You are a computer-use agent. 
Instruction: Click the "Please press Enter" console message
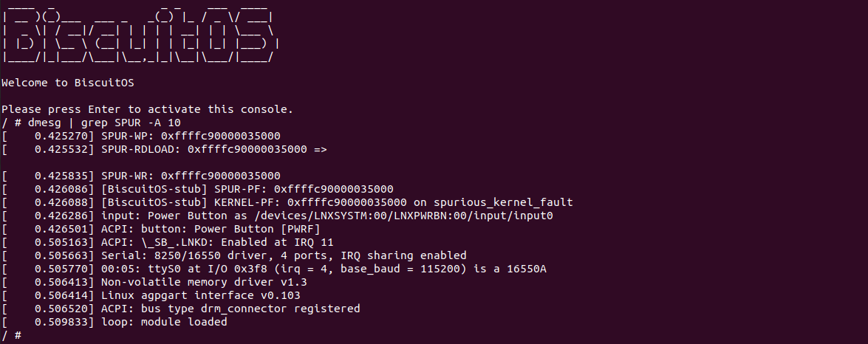click(147, 109)
